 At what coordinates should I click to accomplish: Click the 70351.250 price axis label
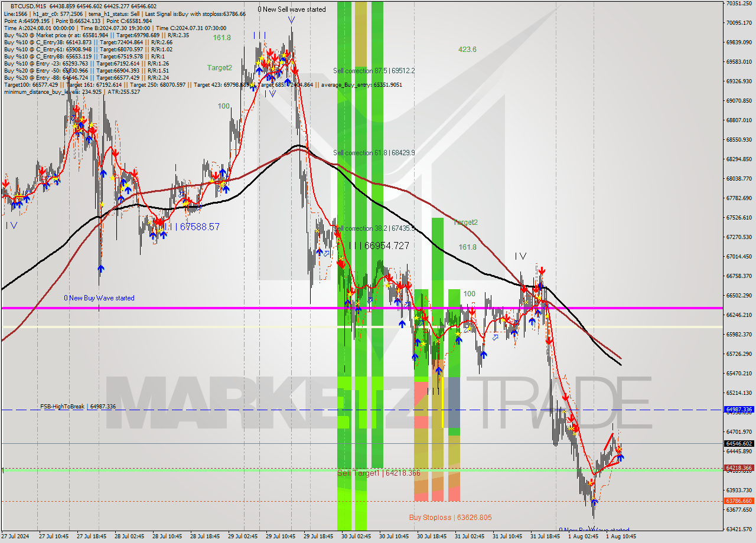[739, 4]
